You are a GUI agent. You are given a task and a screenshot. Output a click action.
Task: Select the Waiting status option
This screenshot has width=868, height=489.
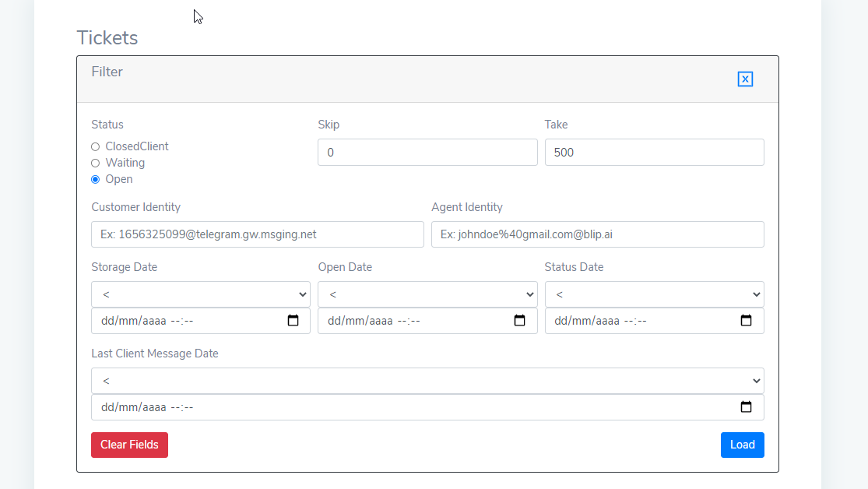tap(95, 163)
